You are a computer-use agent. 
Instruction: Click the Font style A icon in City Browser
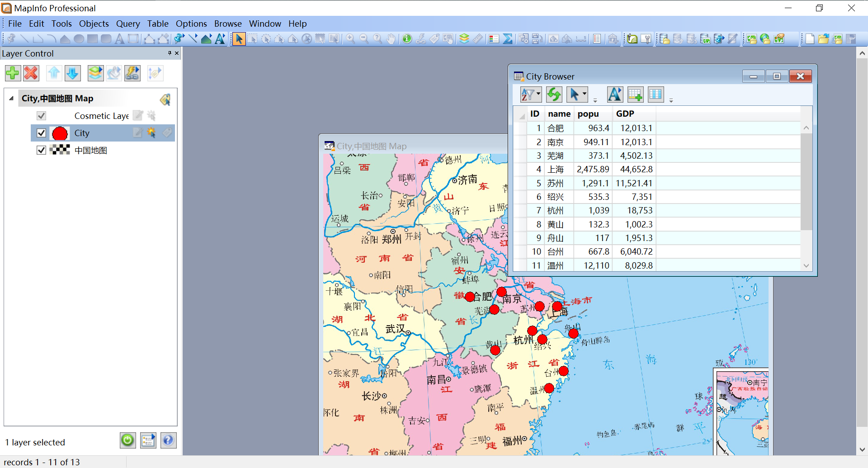614,95
